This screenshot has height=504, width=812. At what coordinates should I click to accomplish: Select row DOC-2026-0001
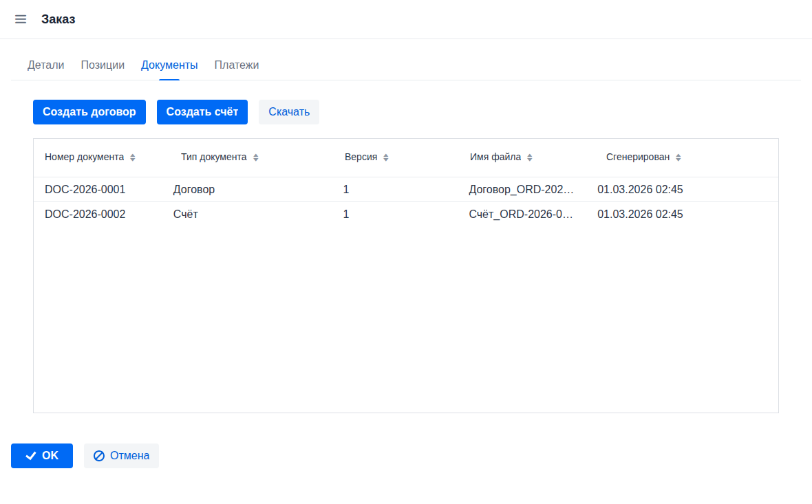pyautogui.click(x=85, y=190)
